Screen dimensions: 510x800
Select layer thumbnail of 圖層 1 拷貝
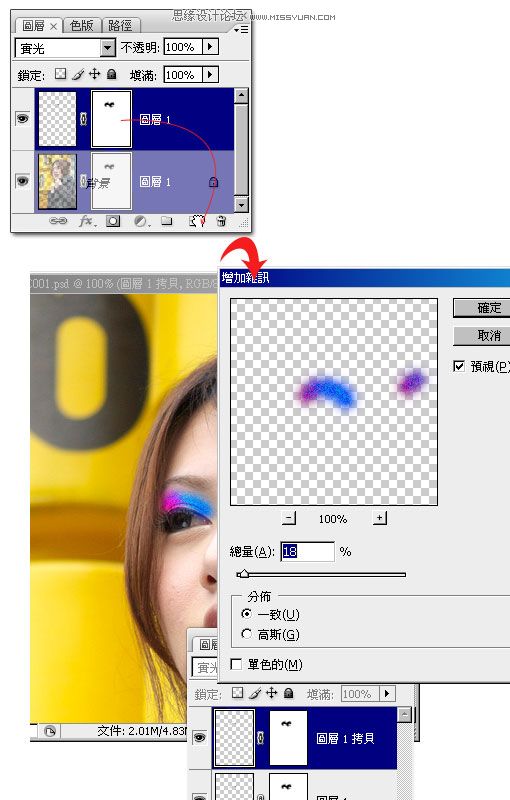[x=234, y=738]
